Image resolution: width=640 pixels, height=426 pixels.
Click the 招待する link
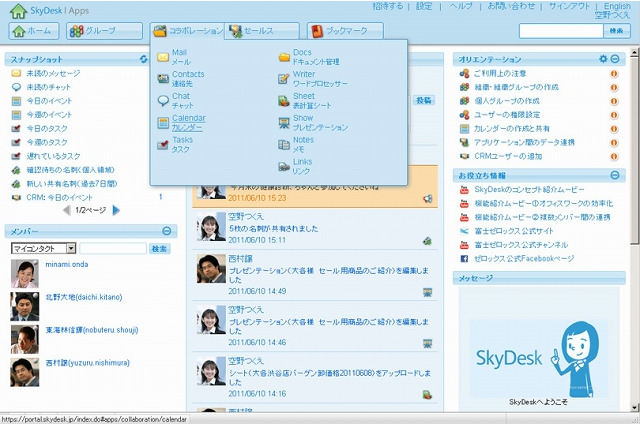click(x=388, y=6)
